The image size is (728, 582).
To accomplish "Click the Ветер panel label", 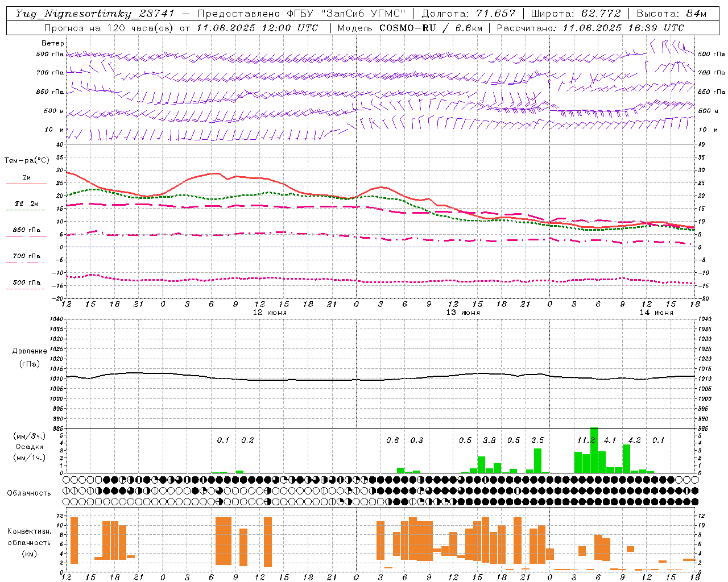I will [x=53, y=43].
